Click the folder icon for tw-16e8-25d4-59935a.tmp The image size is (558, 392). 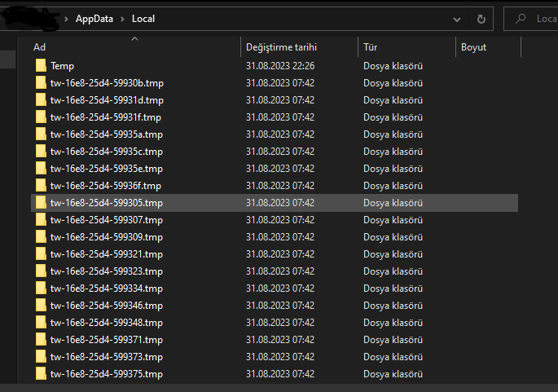point(41,134)
